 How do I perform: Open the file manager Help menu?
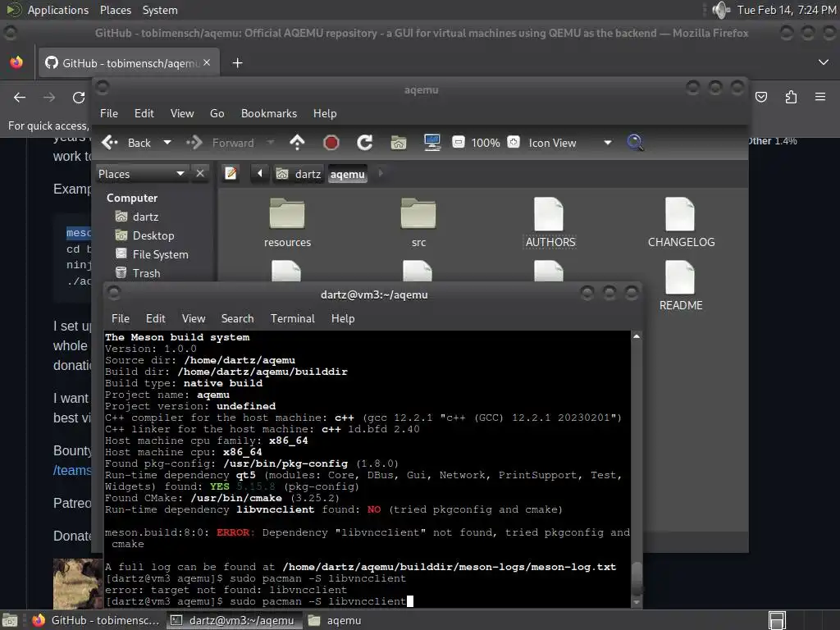[325, 113]
